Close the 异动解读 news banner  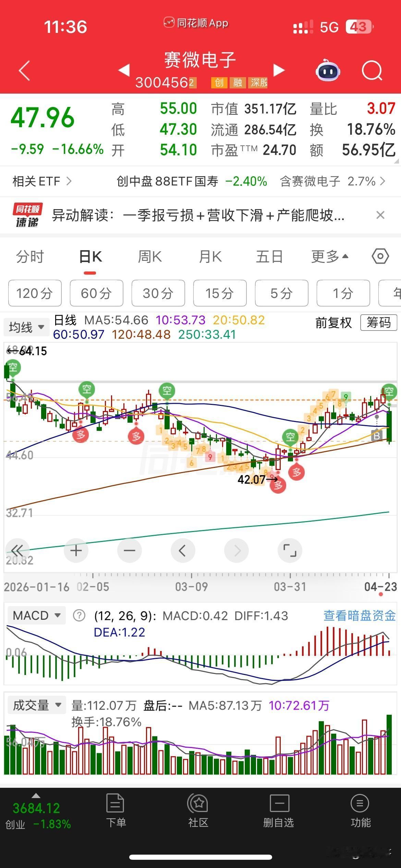[x=380, y=215]
